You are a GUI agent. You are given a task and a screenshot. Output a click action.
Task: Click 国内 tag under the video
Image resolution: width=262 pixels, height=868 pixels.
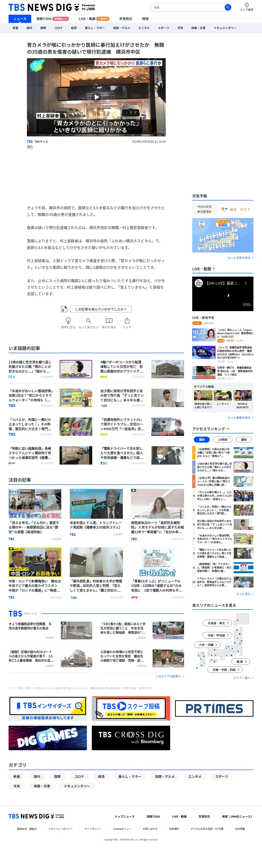click(30, 147)
